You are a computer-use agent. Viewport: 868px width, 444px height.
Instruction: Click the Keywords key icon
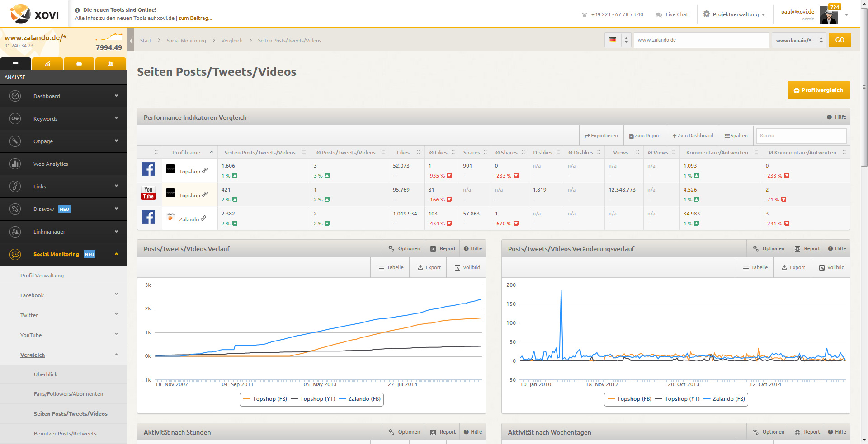coord(15,119)
